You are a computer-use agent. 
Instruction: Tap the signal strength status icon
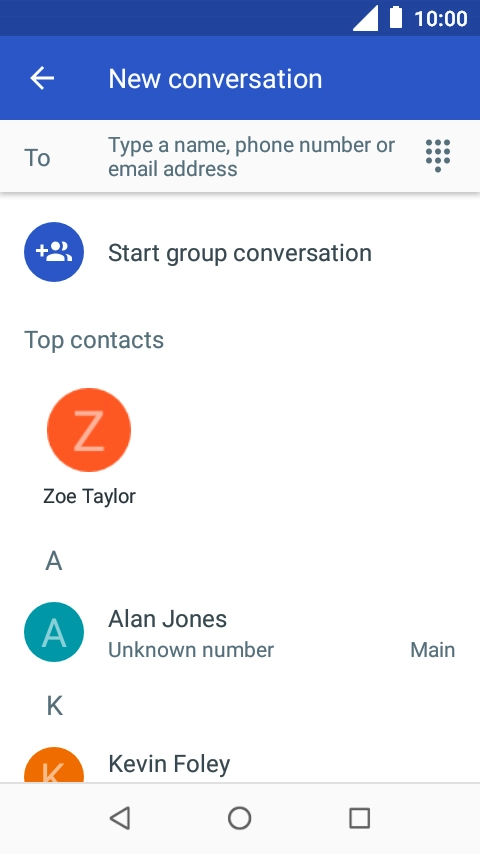(x=366, y=19)
